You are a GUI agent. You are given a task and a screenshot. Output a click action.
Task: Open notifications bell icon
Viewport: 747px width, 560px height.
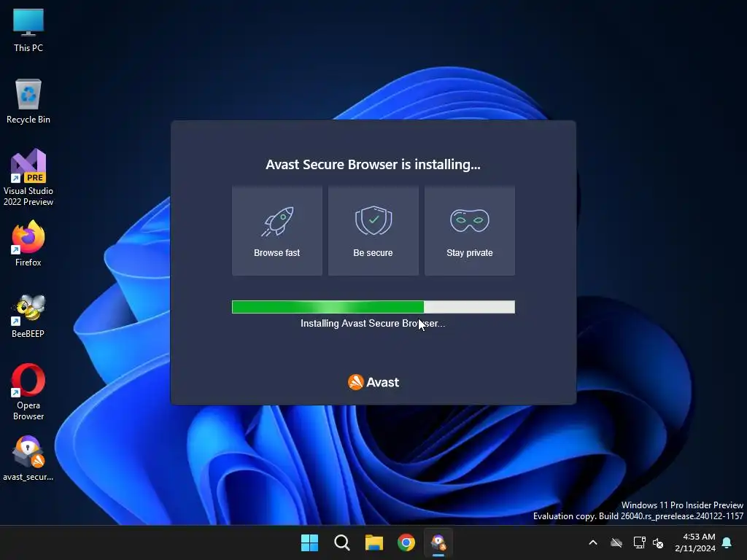coord(727,542)
